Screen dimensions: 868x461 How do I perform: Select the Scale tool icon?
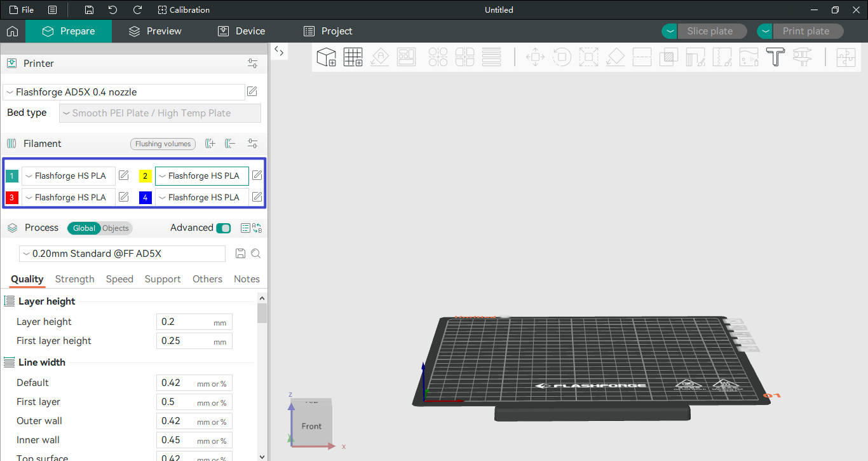click(588, 57)
